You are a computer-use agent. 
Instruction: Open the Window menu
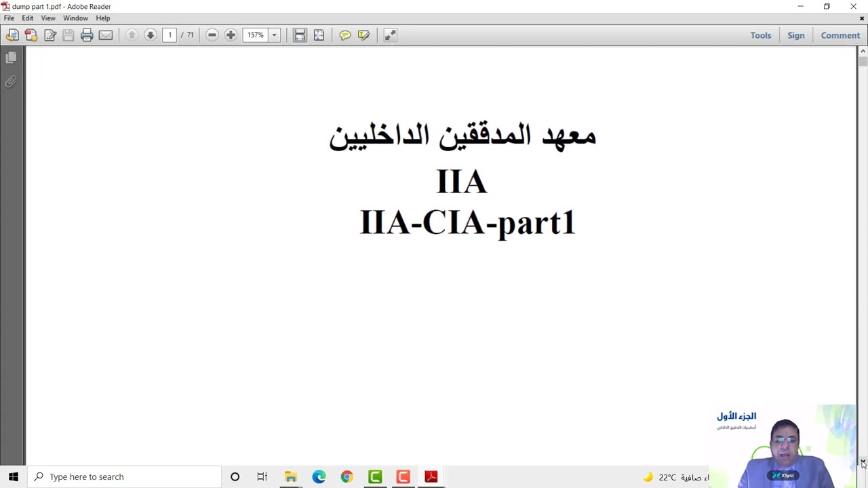tap(75, 18)
